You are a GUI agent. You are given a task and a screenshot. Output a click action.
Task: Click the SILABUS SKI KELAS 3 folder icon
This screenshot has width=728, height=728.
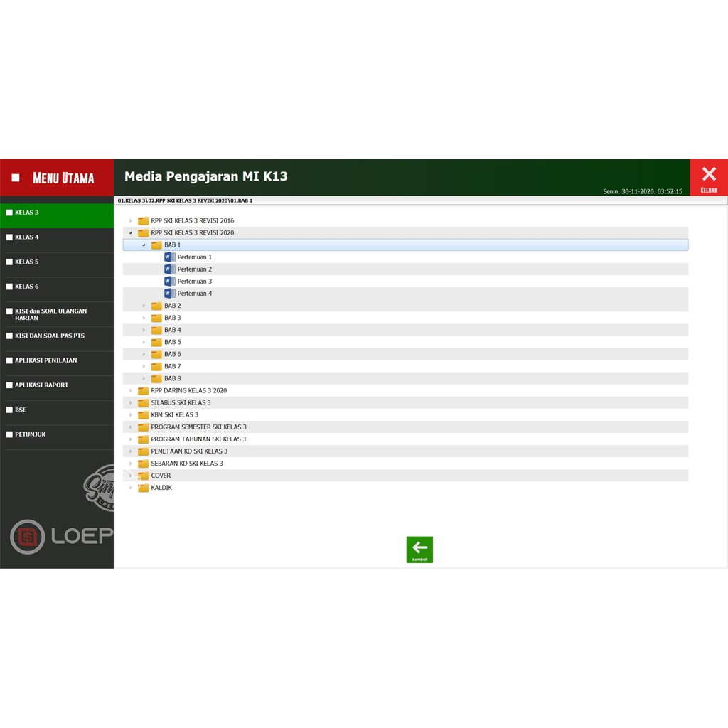click(x=143, y=403)
